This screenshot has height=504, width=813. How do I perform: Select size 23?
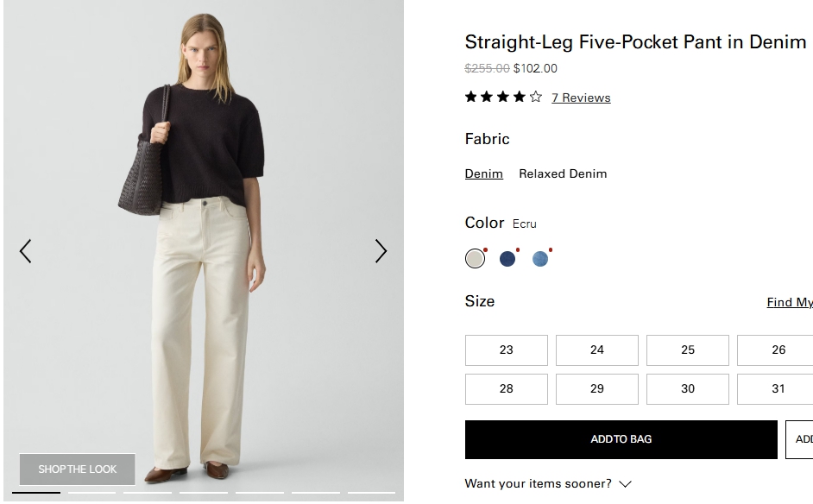[506, 350]
